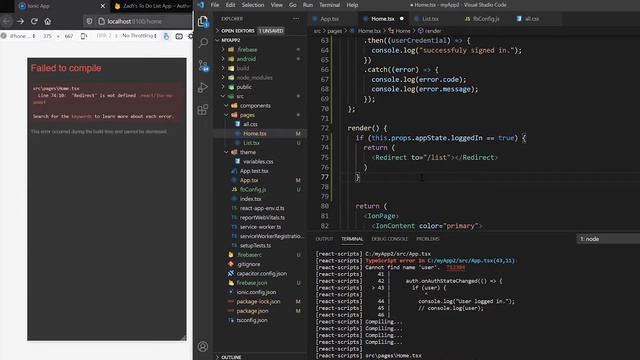Viewport: 640px width, 360px height.
Task: Open the Selection menu
Action: point(253,5)
